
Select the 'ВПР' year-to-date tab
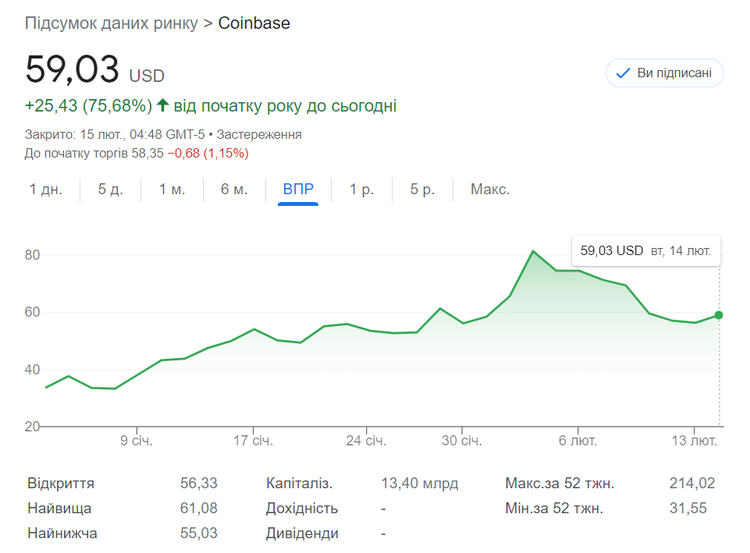(298, 189)
